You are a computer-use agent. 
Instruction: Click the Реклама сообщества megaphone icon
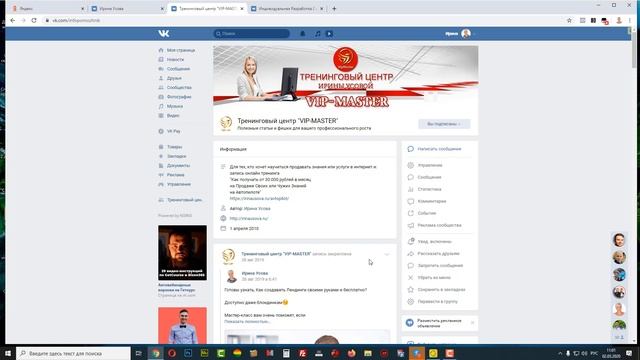coord(411,225)
